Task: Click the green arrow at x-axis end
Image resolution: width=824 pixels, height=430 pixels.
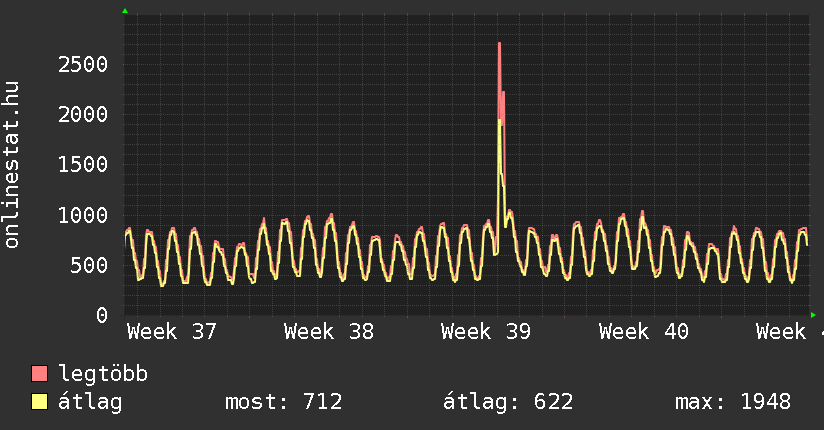Action: pyautogui.click(x=813, y=315)
